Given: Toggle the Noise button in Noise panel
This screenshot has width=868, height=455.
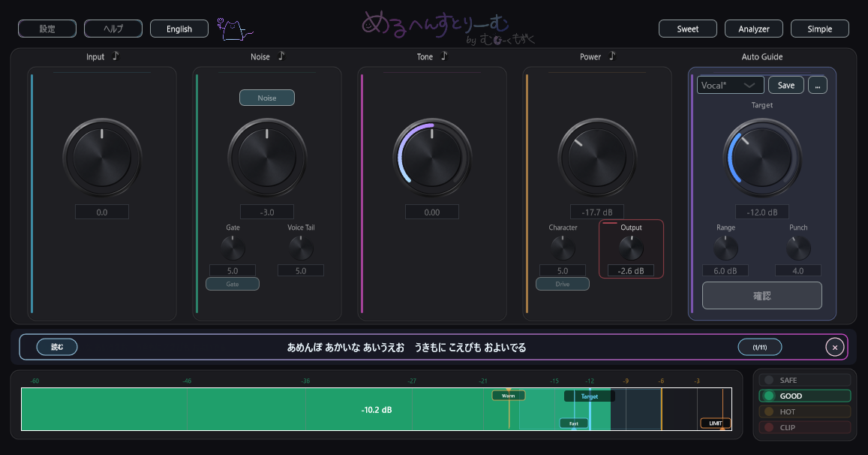Looking at the screenshot, I should [x=267, y=98].
